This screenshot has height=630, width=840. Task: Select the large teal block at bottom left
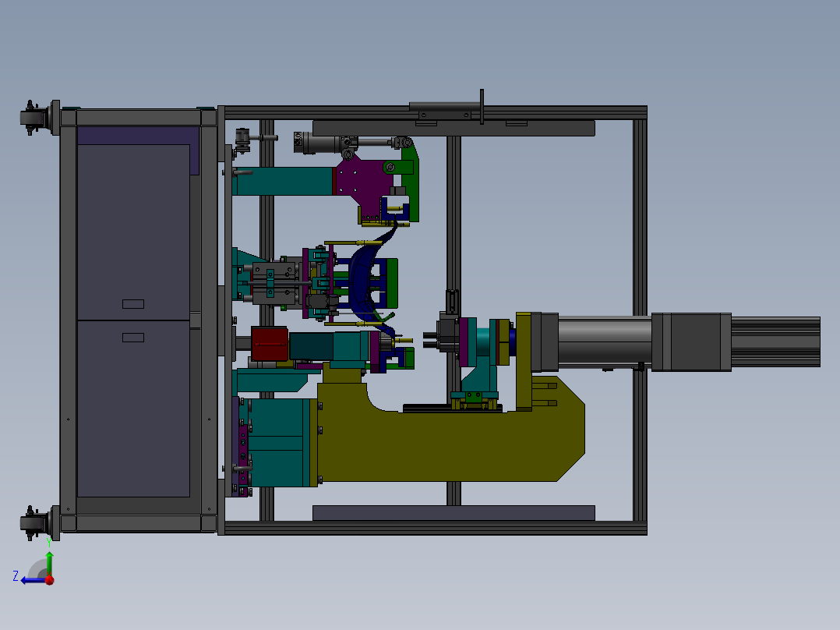[x=277, y=442]
